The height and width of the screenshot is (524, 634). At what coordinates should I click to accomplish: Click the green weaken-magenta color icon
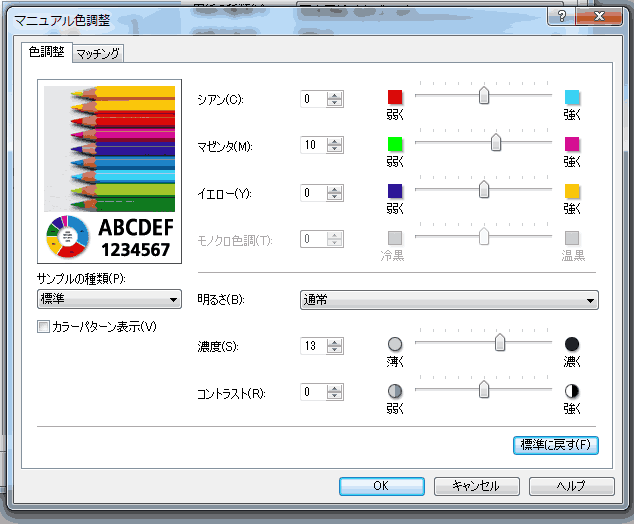tap(395, 144)
